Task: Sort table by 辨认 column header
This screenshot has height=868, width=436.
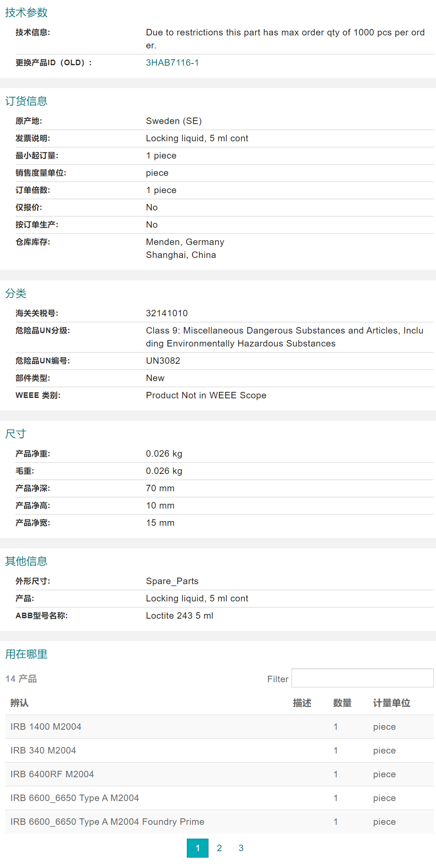Action: 19,703
